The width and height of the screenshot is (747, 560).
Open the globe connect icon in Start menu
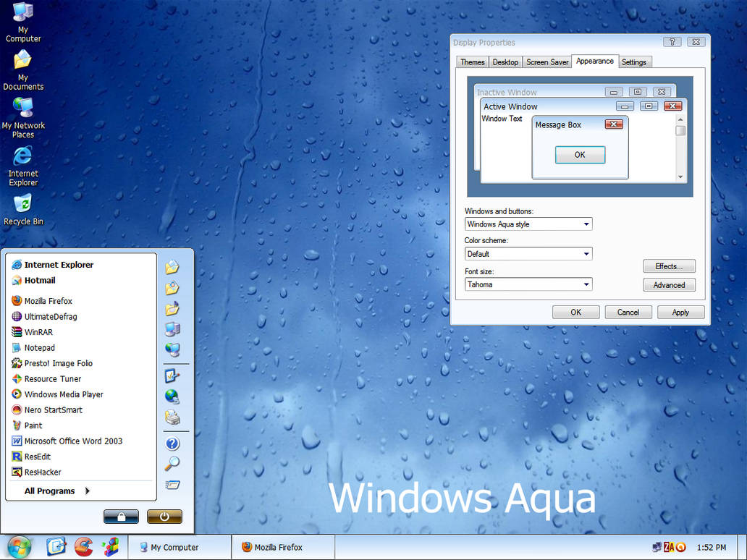coord(172,396)
